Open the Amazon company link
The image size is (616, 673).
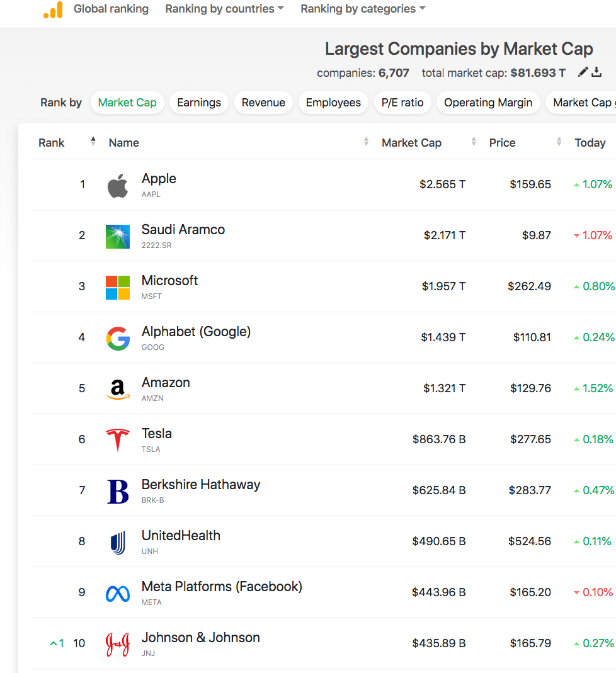click(166, 382)
